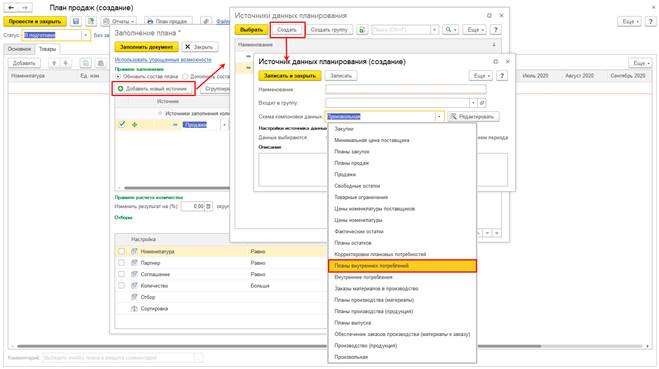Click the Записать и закрыть button
Viewport: 659px width, 369px height.
pos(290,76)
